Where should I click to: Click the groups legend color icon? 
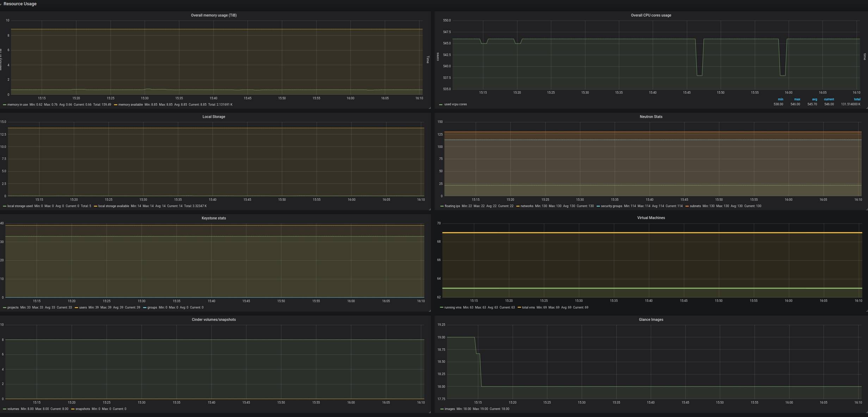coord(144,308)
